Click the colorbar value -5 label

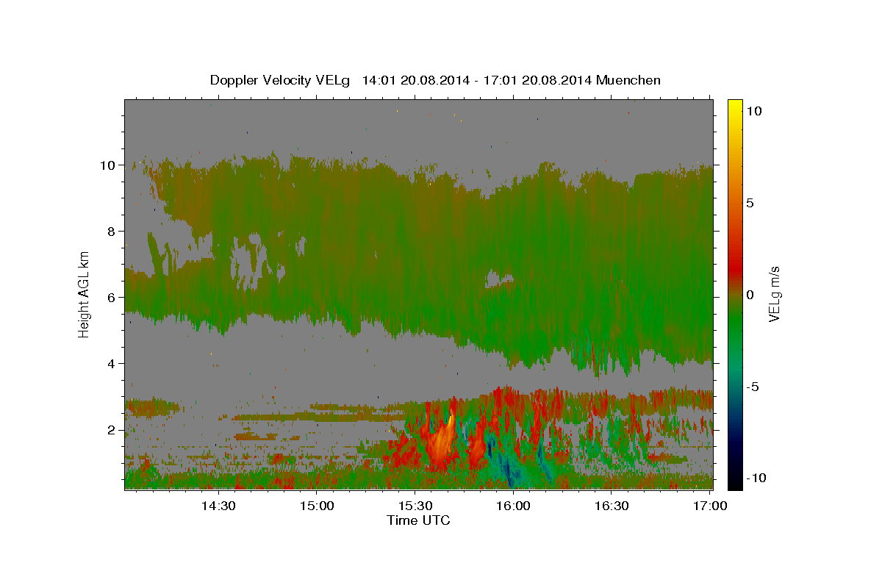point(753,387)
